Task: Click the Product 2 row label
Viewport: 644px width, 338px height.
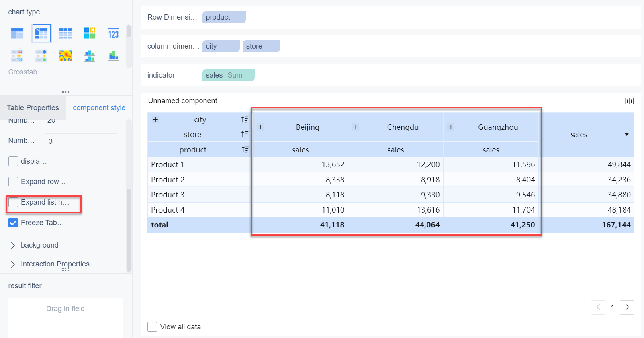Action: 168,180
